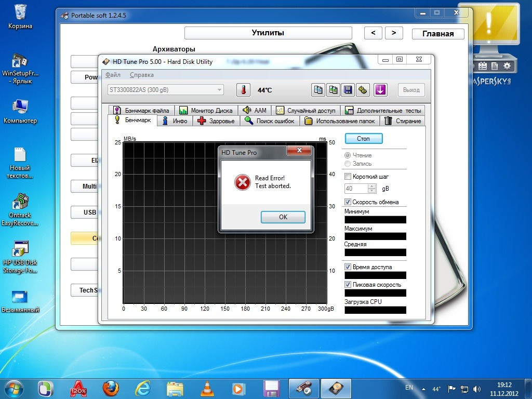Toggle the Пиковая скорость checkbox
This screenshot has height=399, width=532.
click(348, 285)
